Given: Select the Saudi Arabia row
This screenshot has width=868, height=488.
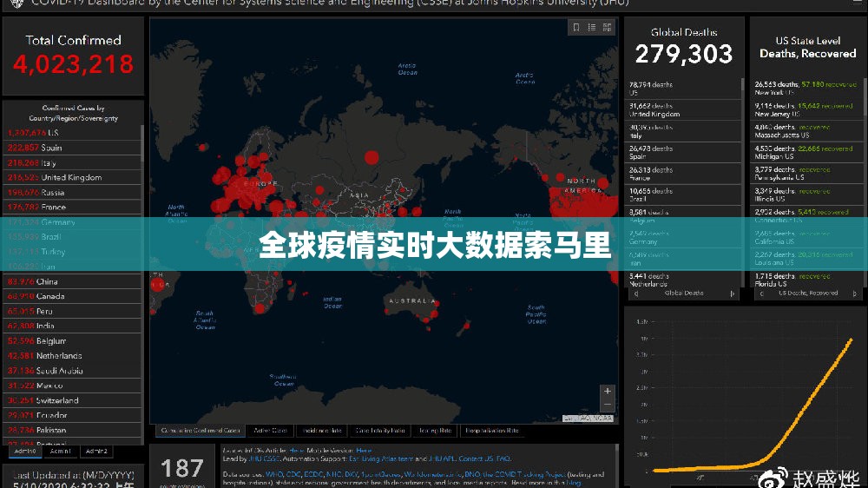Looking at the screenshot, I should click(72, 371).
